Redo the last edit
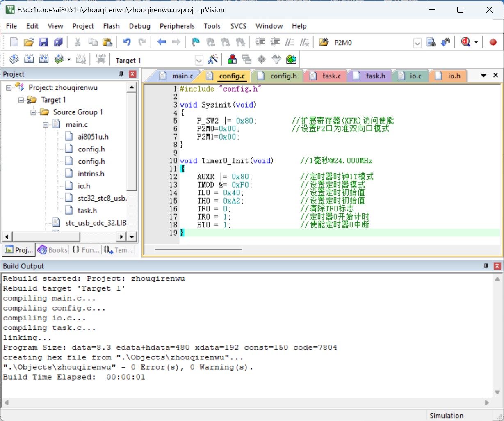504x421 pixels. (x=142, y=42)
